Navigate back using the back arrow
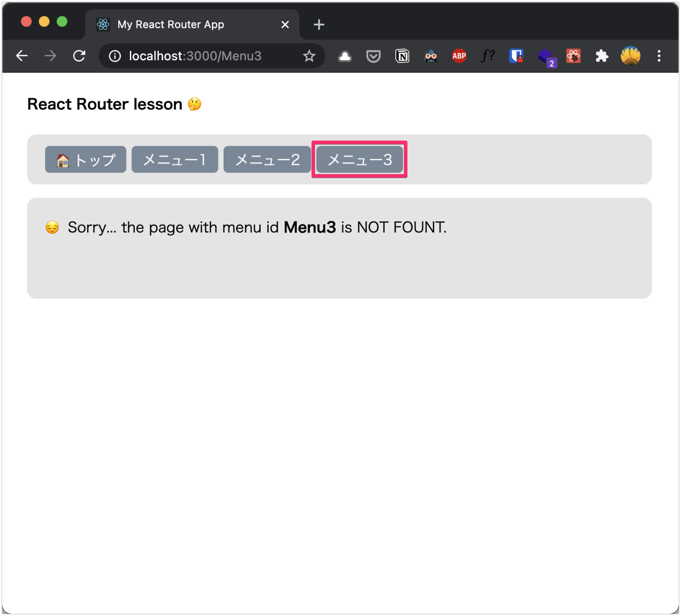 coord(22,56)
